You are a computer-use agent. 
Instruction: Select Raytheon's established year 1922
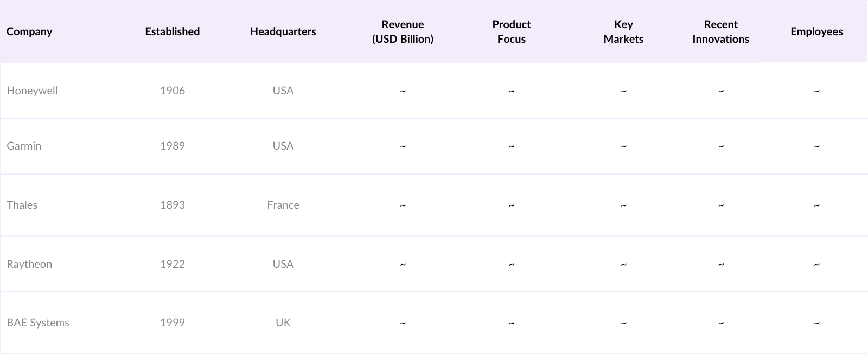coord(172,264)
